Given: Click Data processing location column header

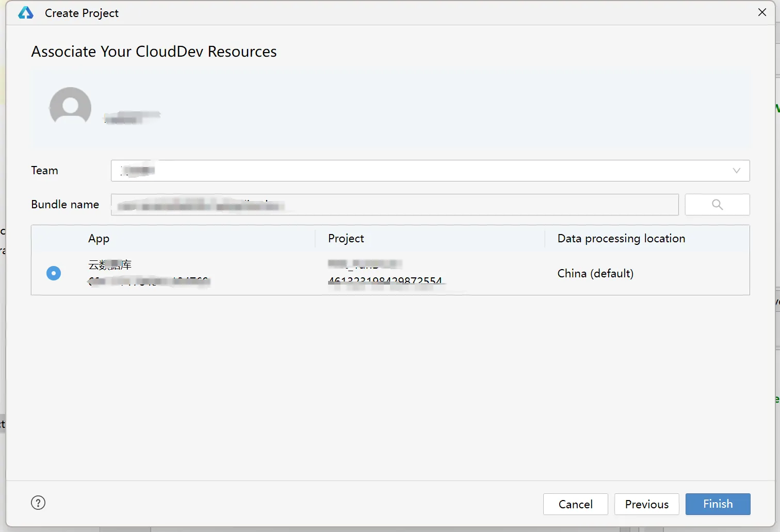Looking at the screenshot, I should 621,238.
